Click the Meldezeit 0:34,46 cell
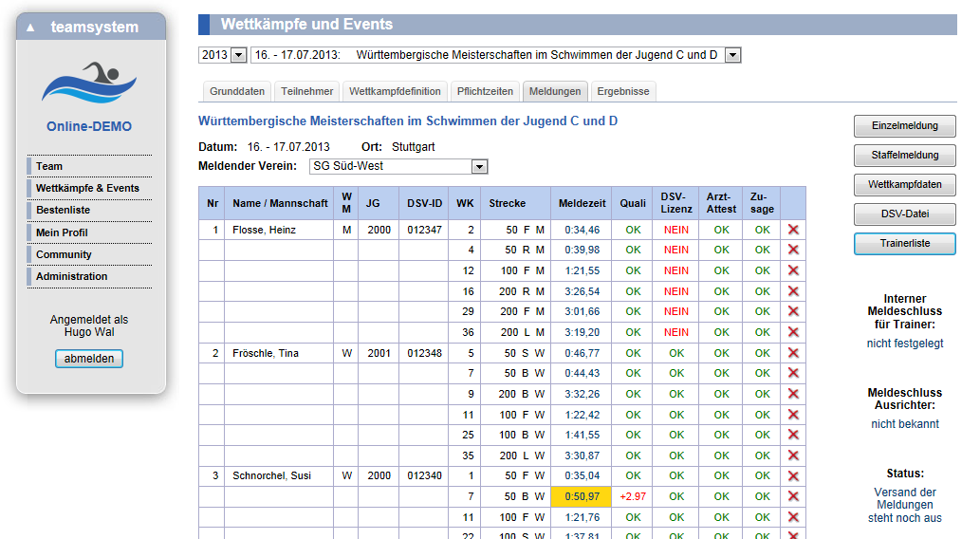 tap(582, 230)
